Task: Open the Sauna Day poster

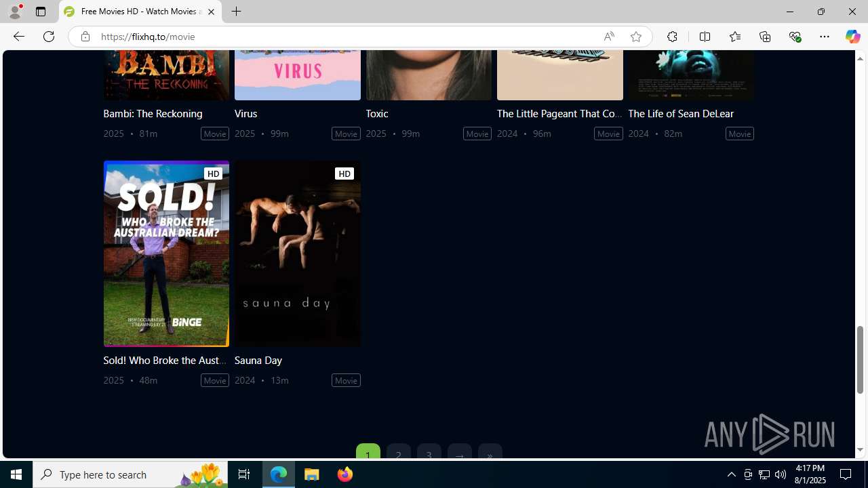Action: (298, 253)
